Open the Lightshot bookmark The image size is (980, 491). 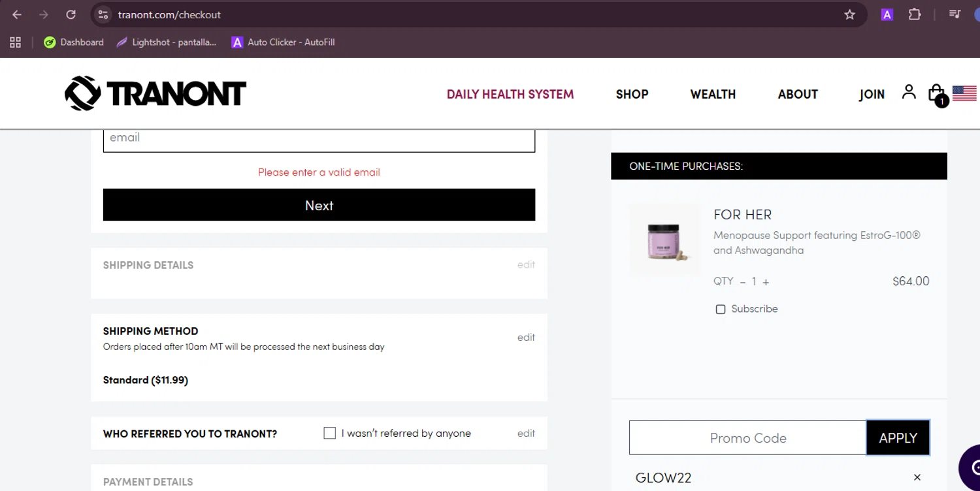click(167, 42)
